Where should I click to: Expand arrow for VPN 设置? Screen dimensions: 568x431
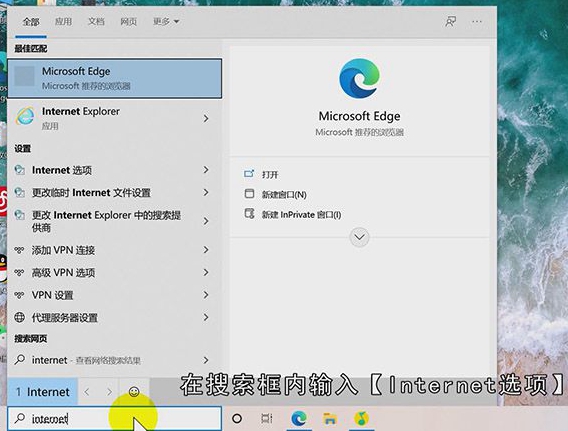pos(206,295)
